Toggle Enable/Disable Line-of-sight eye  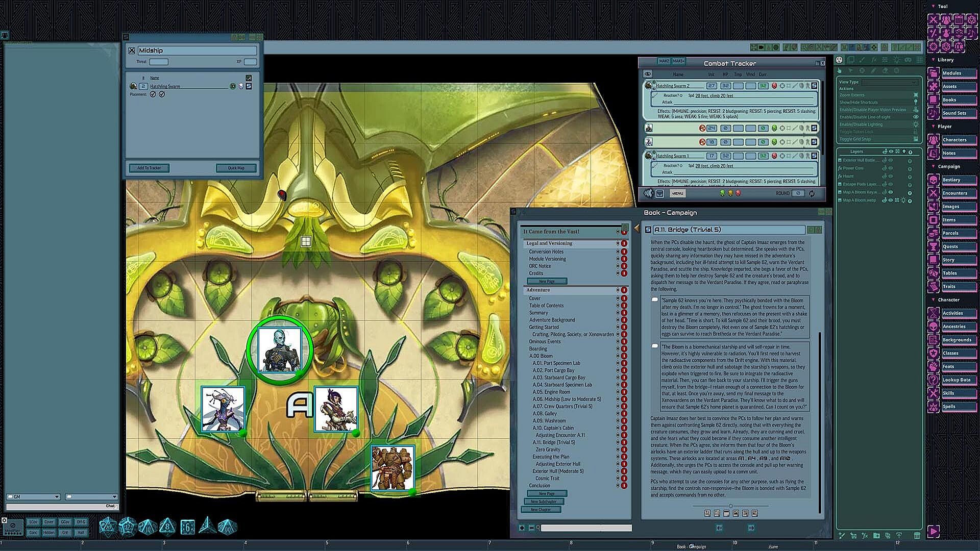click(x=915, y=117)
